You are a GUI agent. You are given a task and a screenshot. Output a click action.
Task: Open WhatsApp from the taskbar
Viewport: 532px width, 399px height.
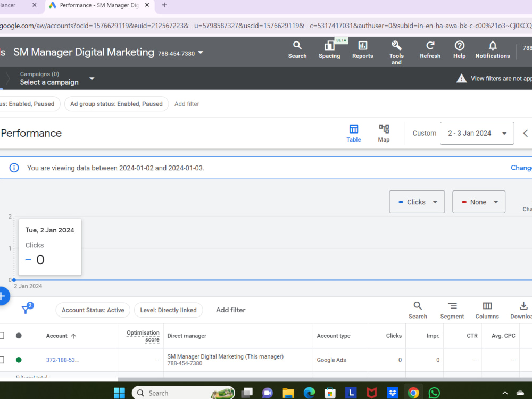pos(434,393)
